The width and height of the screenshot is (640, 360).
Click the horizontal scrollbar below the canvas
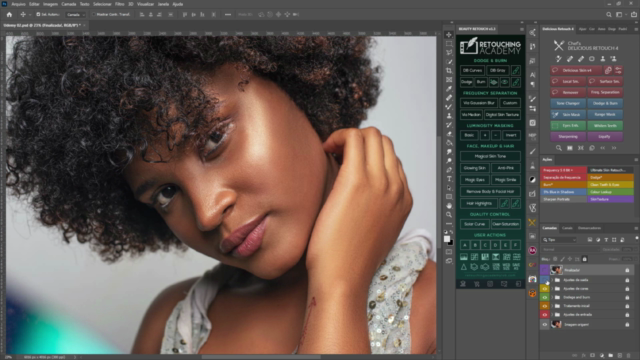(261, 357)
